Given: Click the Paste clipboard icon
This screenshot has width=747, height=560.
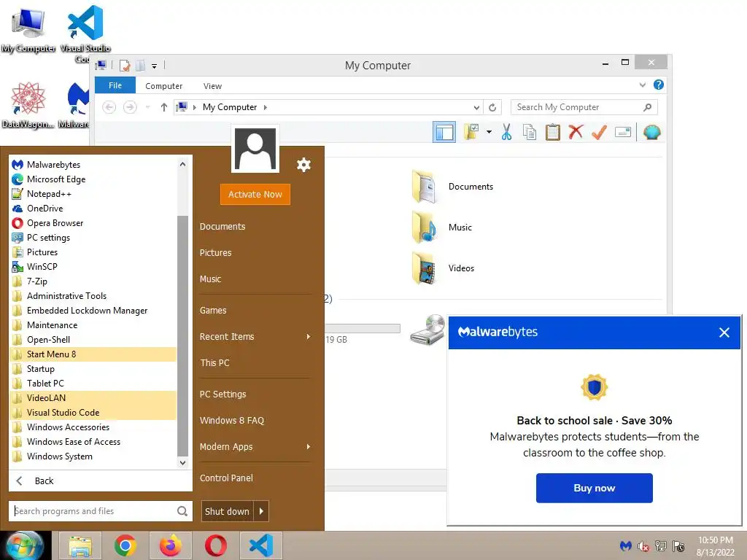Looking at the screenshot, I should click(x=553, y=132).
